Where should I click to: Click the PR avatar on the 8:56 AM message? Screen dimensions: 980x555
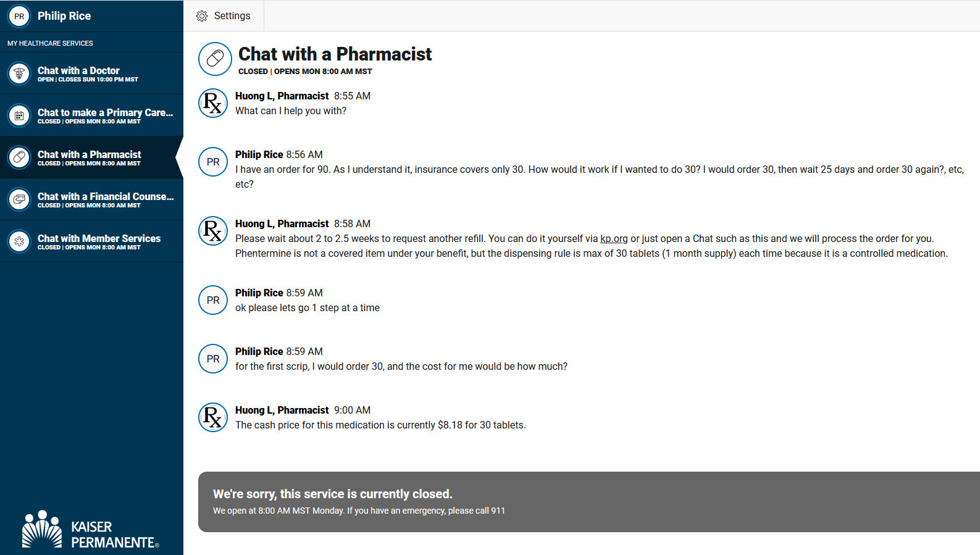coord(213,162)
